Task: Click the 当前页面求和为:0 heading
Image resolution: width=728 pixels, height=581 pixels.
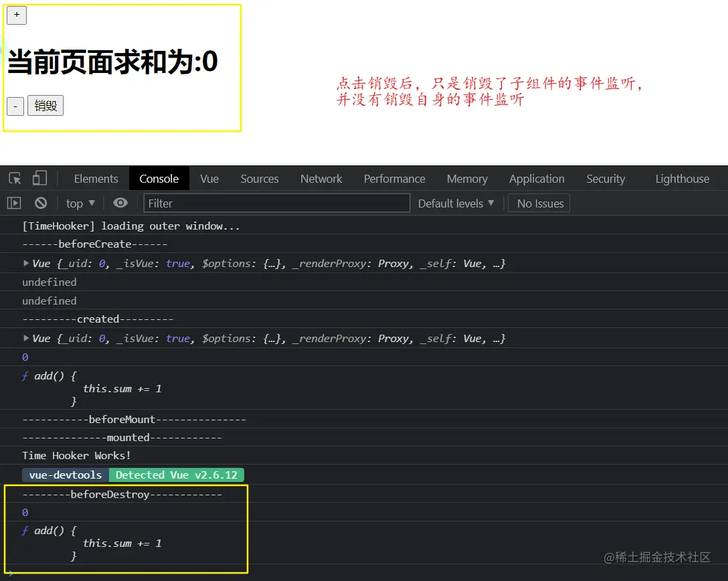Action: [113, 62]
